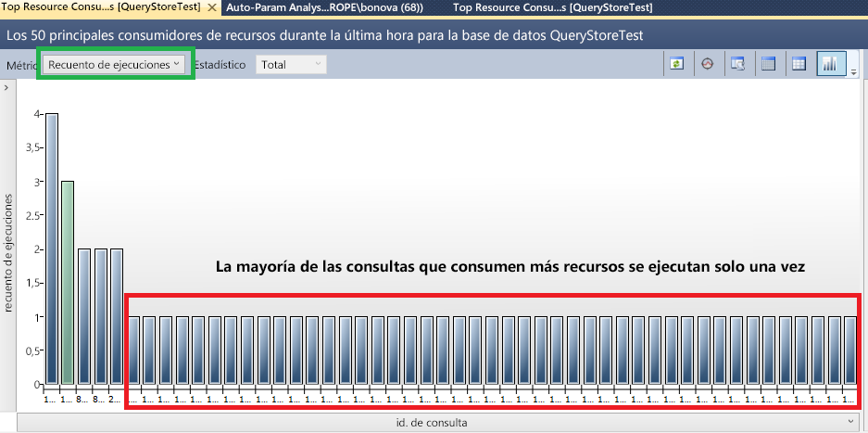
Task: Select the tallest bar with 4 executions
Action: pos(52,248)
